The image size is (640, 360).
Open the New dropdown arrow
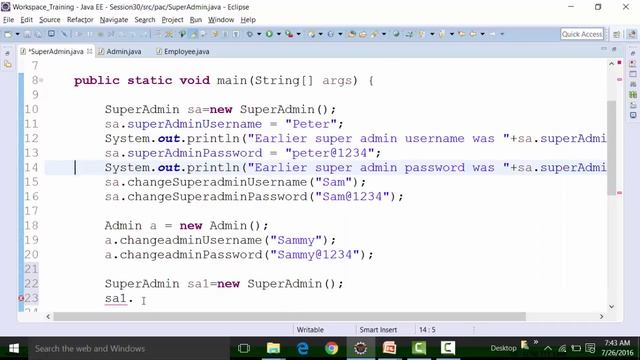(x=18, y=34)
